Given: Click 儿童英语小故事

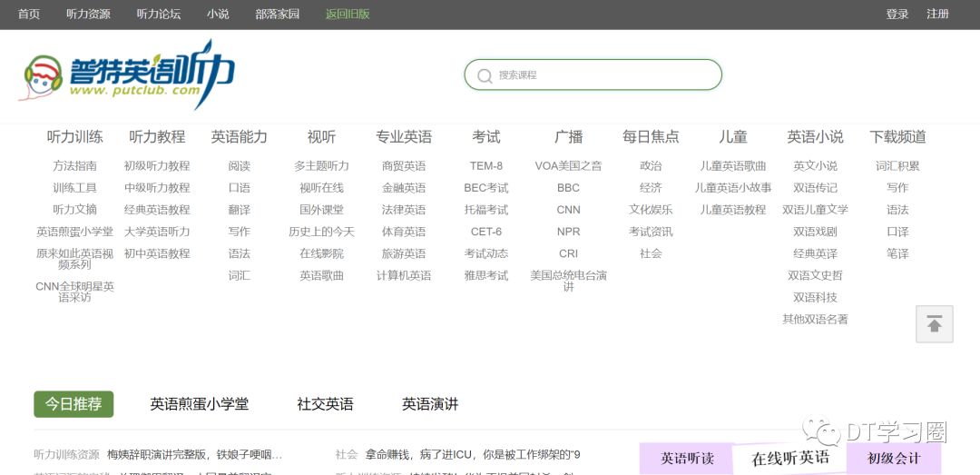Looking at the screenshot, I should pos(733,188).
